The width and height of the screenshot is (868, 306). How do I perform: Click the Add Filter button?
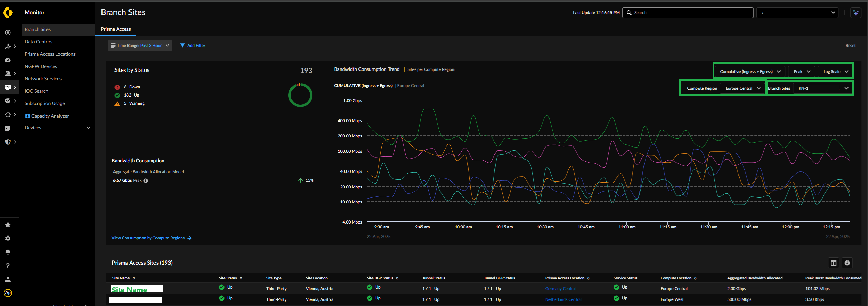pyautogui.click(x=193, y=46)
